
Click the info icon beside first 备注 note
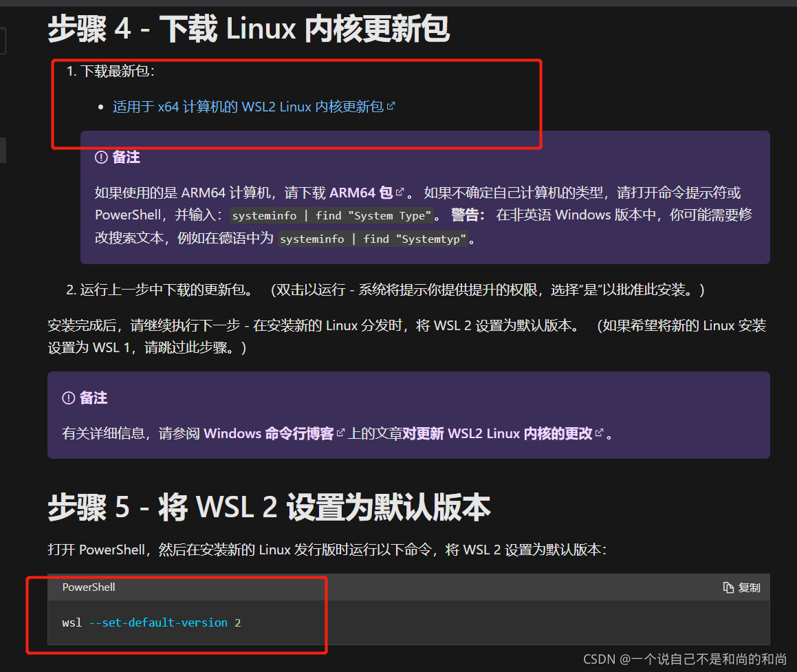tap(101, 158)
